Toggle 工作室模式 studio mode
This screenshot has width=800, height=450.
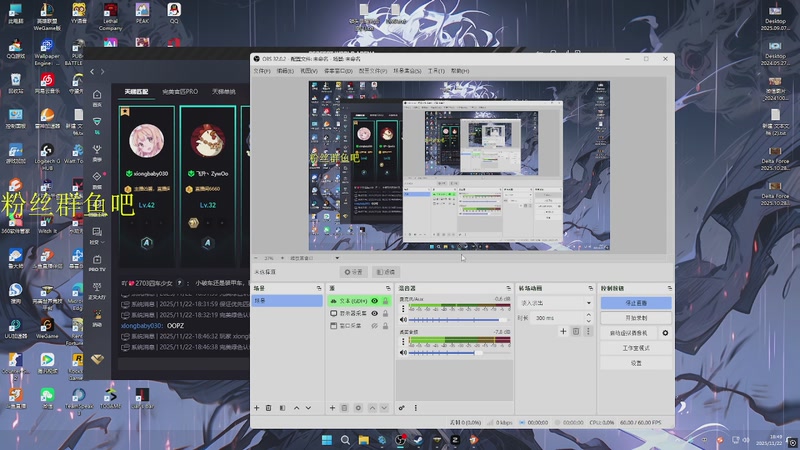(636, 348)
